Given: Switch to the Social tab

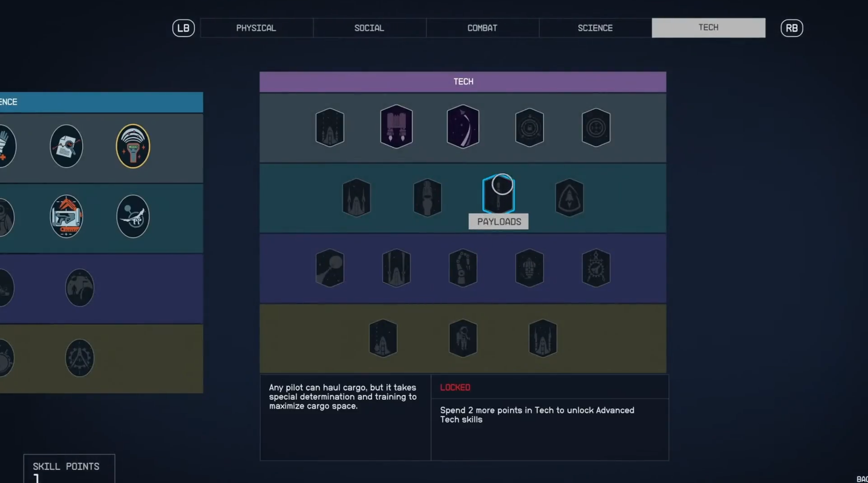Looking at the screenshot, I should [x=369, y=28].
